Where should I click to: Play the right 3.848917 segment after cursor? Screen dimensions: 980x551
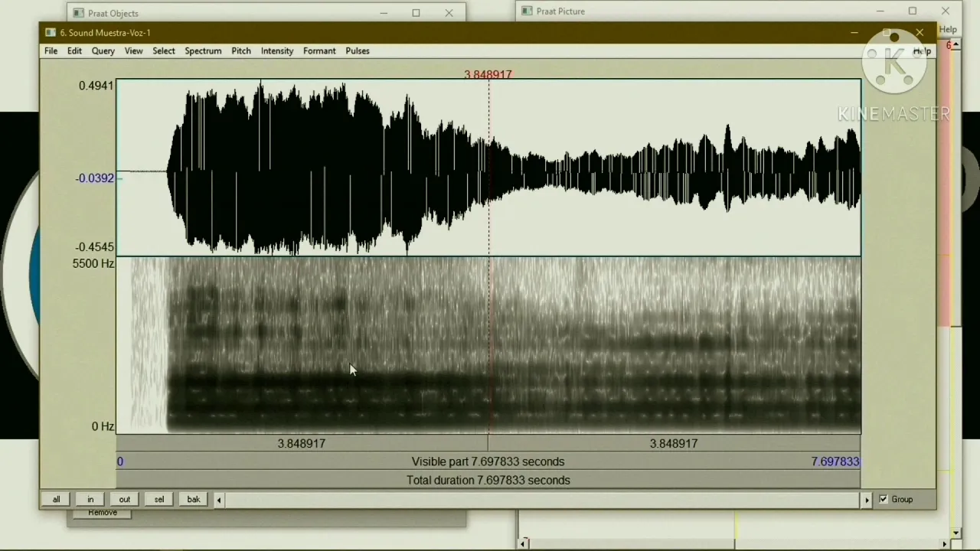(675, 444)
